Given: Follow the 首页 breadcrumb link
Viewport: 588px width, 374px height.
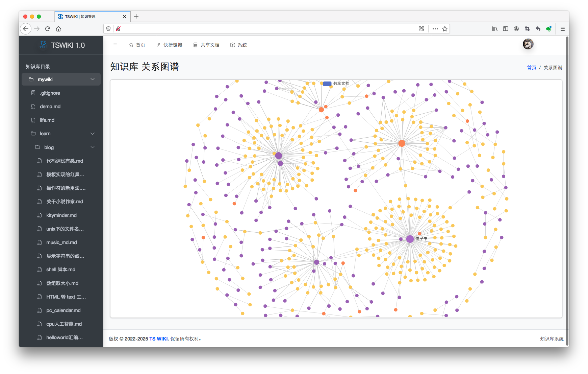Looking at the screenshot, I should (531, 67).
